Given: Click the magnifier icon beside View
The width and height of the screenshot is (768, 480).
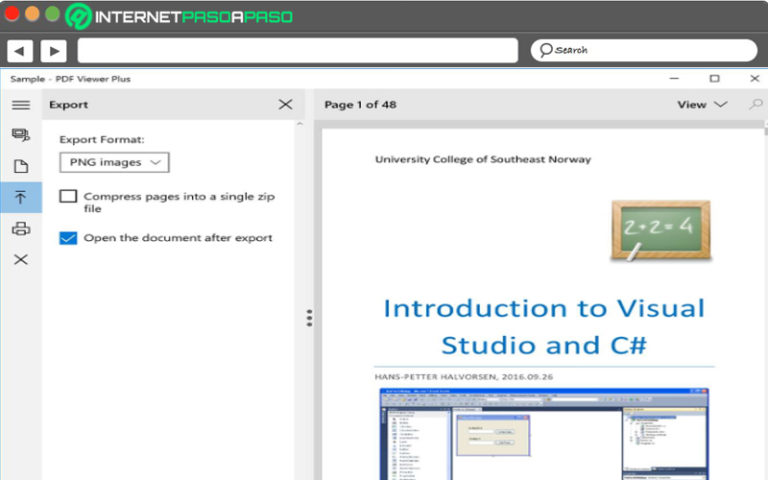Looking at the screenshot, I should [756, 105].
